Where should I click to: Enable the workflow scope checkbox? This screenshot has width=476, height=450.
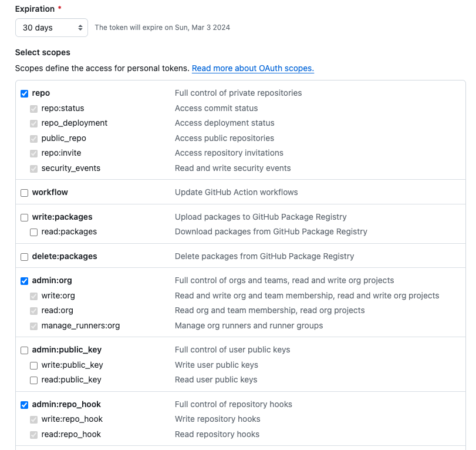25,193
